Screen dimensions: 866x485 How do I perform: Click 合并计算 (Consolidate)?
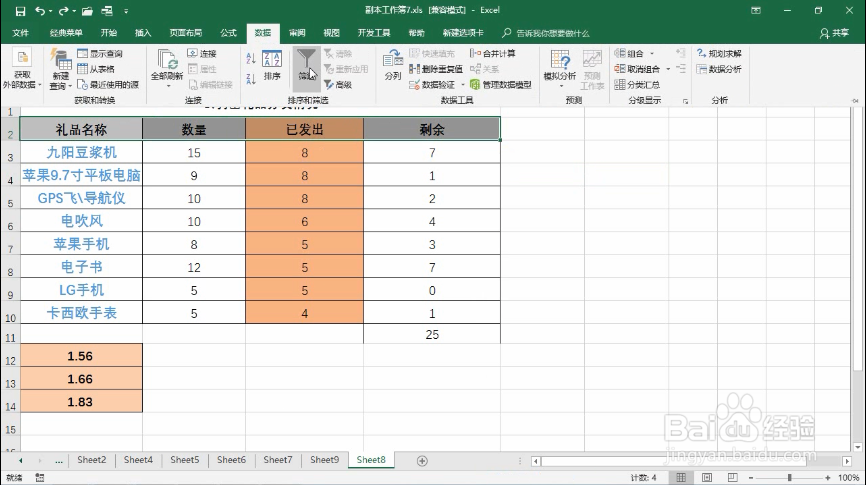tap(493, 54)
